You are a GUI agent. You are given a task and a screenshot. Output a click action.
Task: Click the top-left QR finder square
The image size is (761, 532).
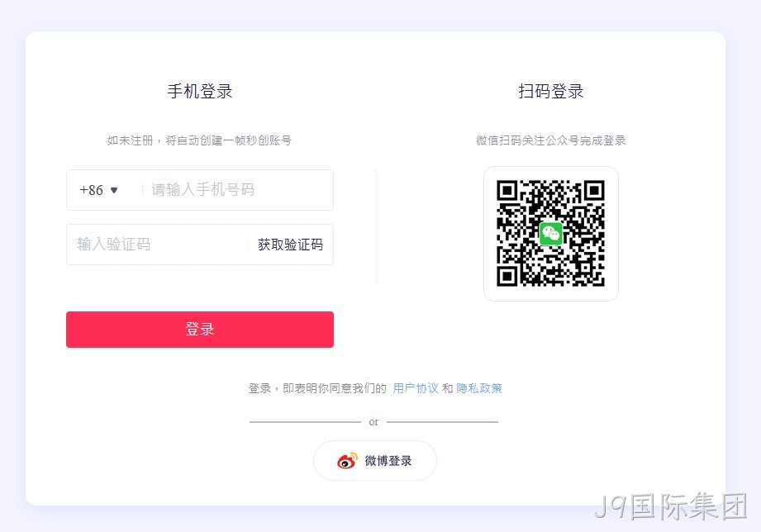[507, 192]
